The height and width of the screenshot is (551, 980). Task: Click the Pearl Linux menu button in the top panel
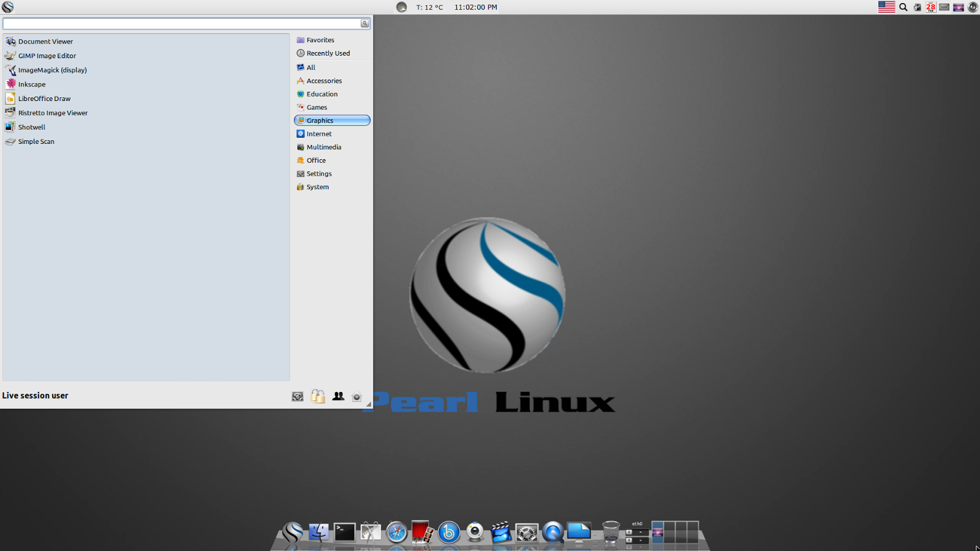click(x=7, y=7)
